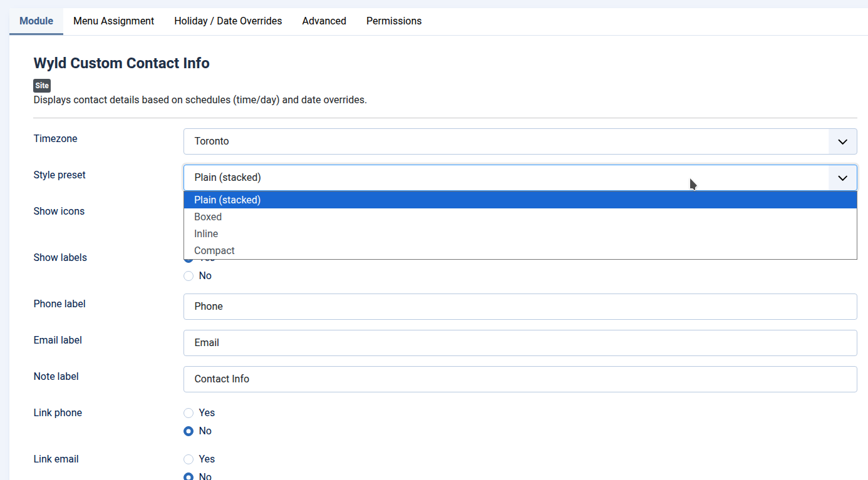Image resolution: width=868 pixels, height=480 pixels.
Task: Enable Link email with the Yes option
Action: [x=189, y=459]
